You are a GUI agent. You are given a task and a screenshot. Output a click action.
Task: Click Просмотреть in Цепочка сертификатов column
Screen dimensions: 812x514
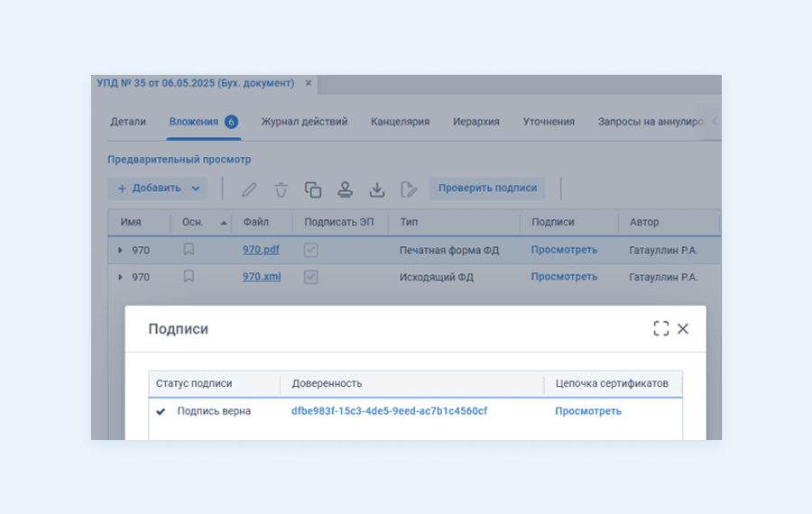pos(588,411)
